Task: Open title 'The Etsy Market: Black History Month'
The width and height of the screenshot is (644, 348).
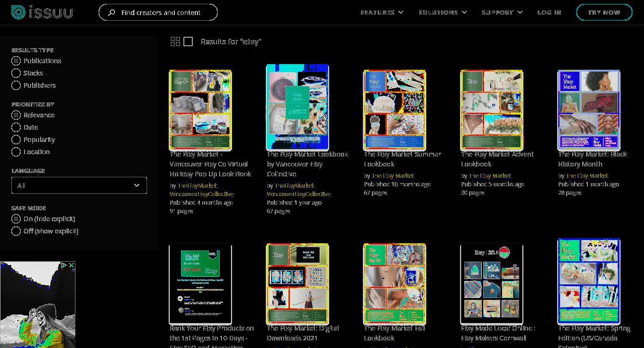Action: pyautogui.click(x=593, y=159)
